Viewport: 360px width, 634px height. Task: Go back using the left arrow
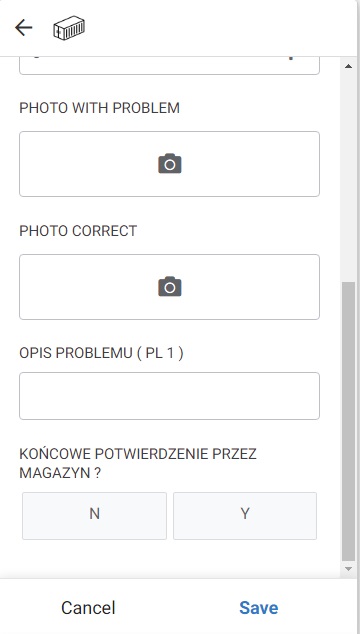coord(23,27)
